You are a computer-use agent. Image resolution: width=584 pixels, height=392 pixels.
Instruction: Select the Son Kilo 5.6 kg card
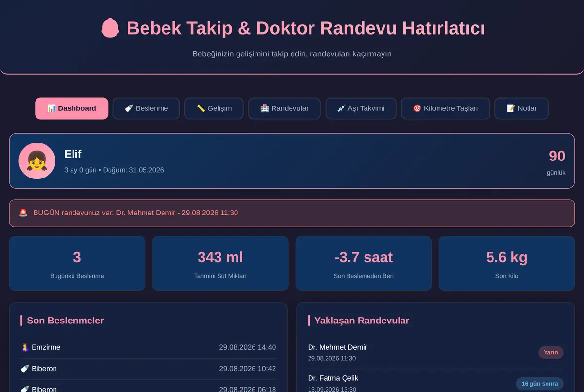point(507,264)
